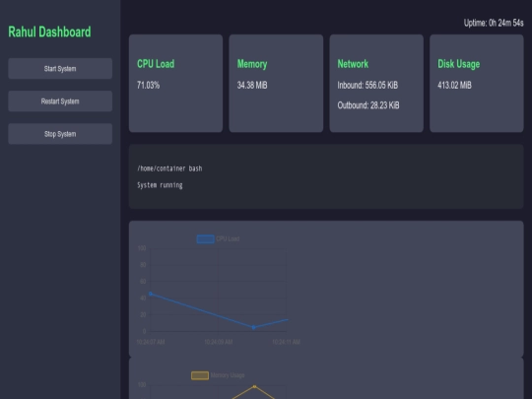
Task: Click the first CPU chart data point
Action: pos(151,294)
